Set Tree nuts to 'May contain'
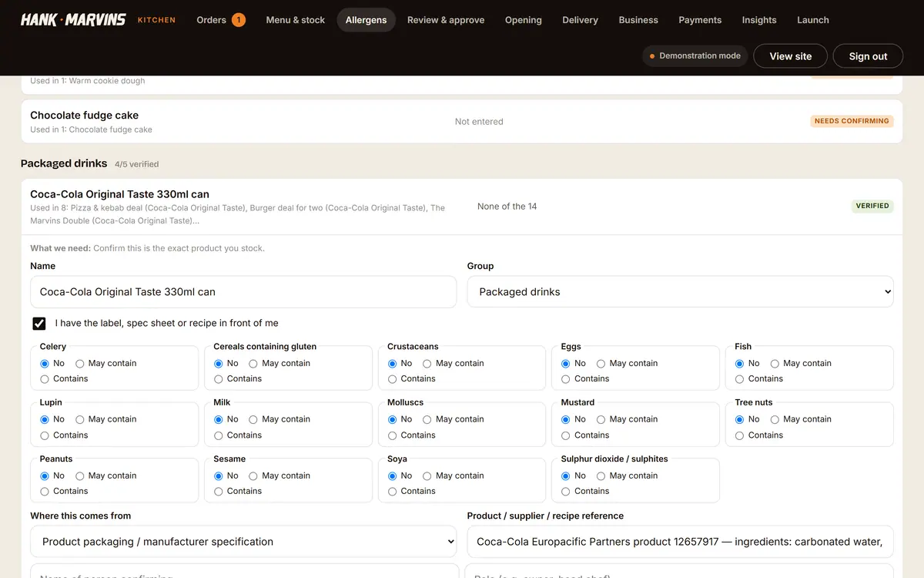 (x=775, y=420)
